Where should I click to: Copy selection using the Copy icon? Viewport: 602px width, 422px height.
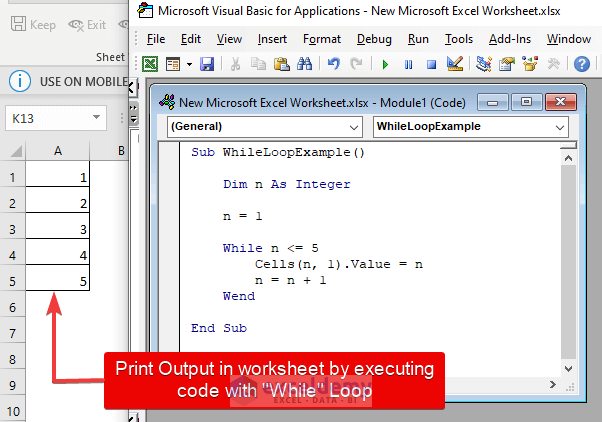(x=258, y=64)
